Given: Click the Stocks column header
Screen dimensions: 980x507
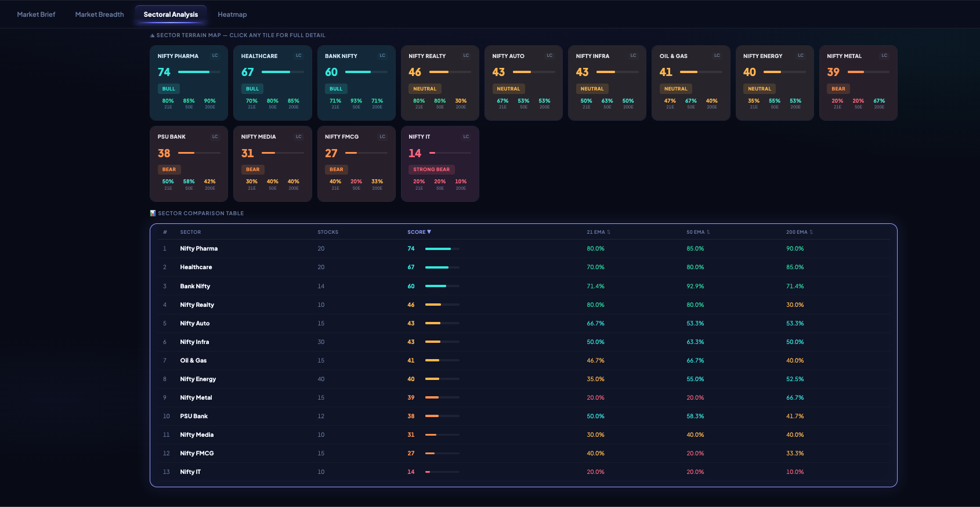Looking at the screenshot, I should (328, 232).
